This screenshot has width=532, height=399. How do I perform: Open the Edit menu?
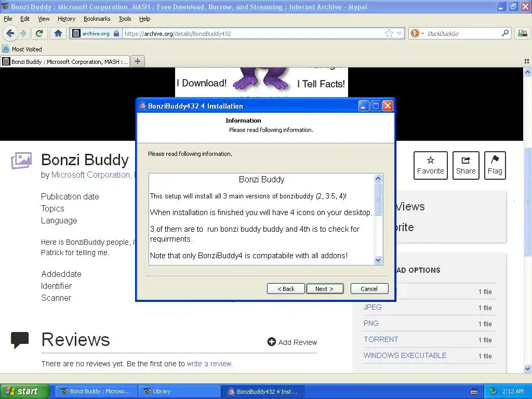pos(25,19)
